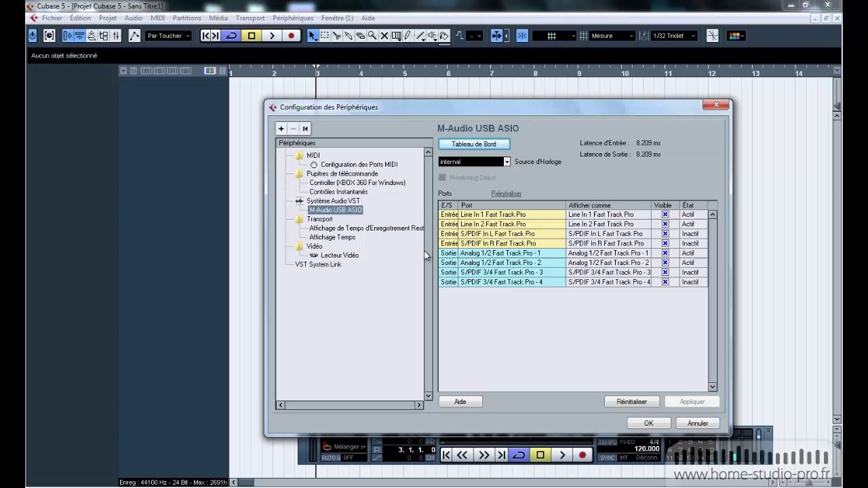Select the Mute X tool
The width and height of the screenshot is (868, 488).
384,36
